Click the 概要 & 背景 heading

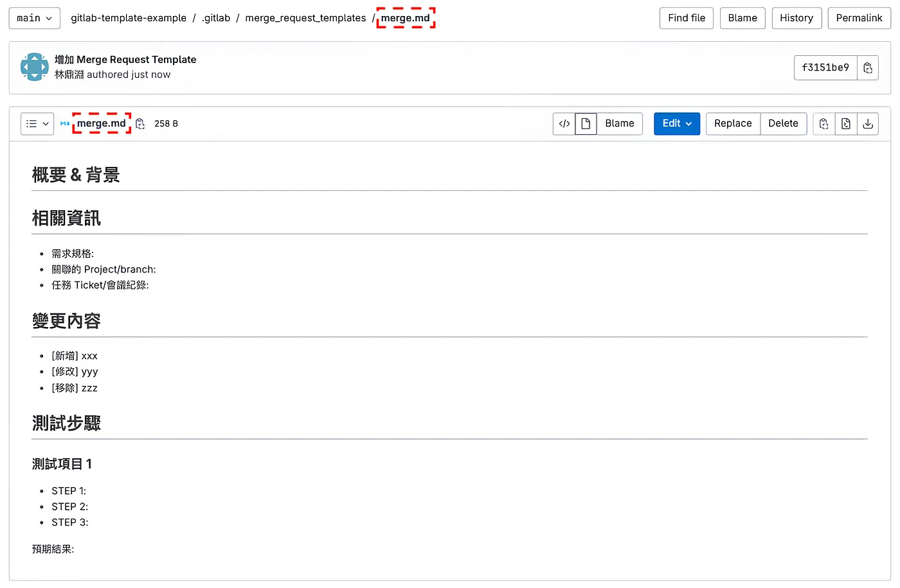(x=76, y=175)
